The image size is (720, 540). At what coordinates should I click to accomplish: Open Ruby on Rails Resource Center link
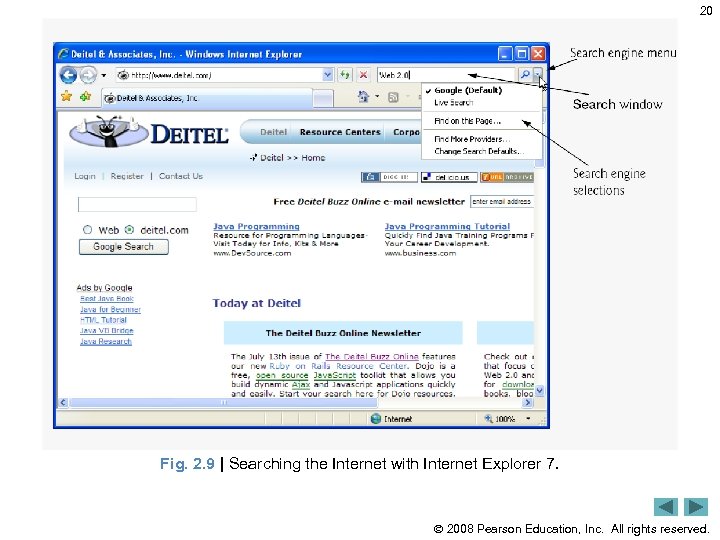coord(338,366)
